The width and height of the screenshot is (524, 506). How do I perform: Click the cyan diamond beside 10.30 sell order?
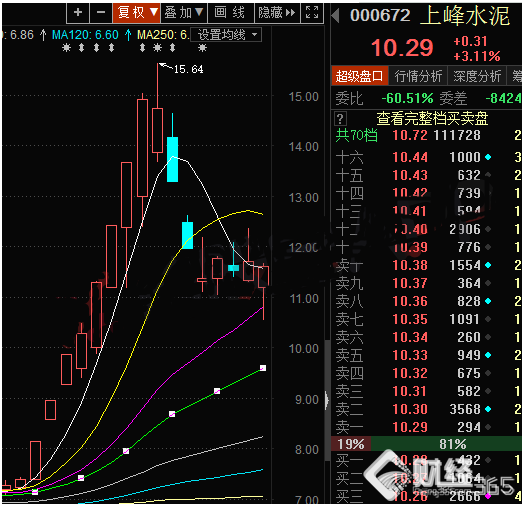pos(488,409)
